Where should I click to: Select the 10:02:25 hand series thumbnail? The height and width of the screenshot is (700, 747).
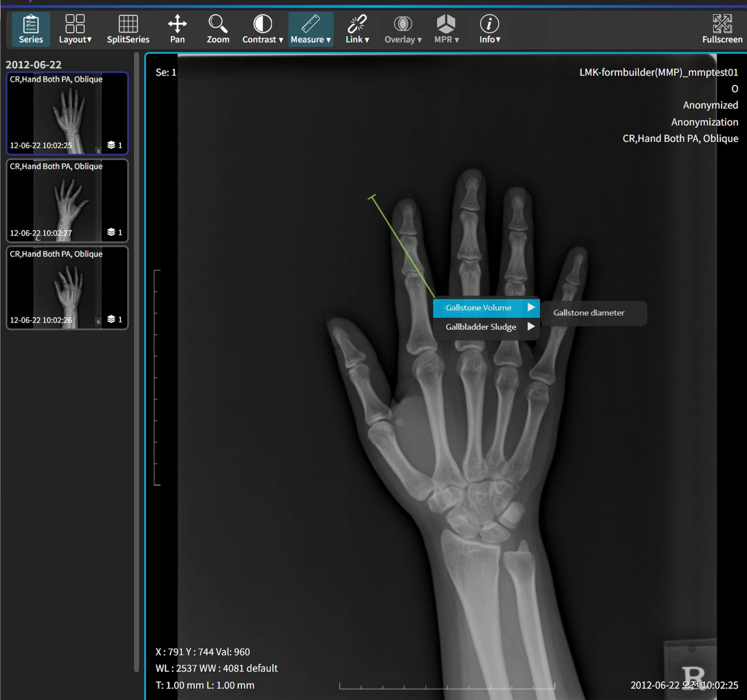[67, 113]
